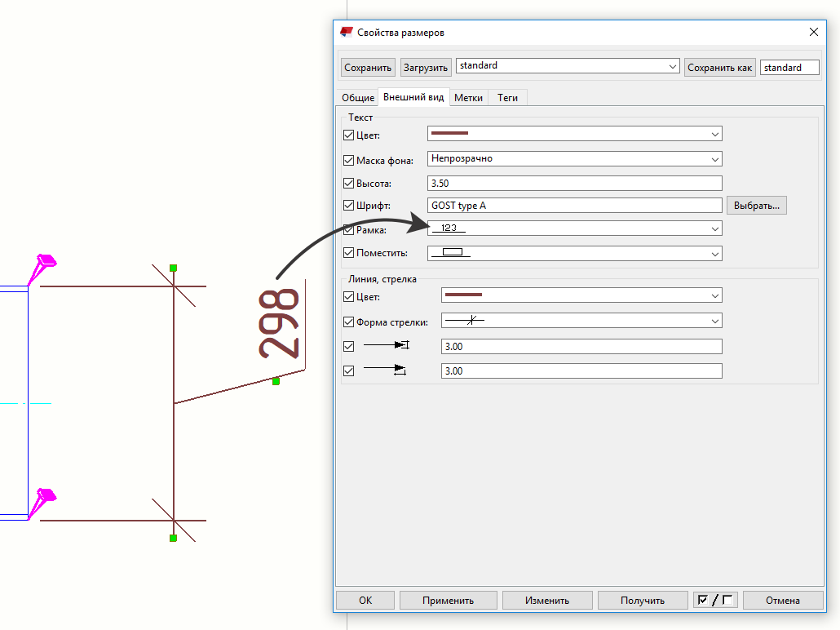The height and width of the screenshot is (630, 840).
Task: Click the arrow height icon
Action: point(385,347)
